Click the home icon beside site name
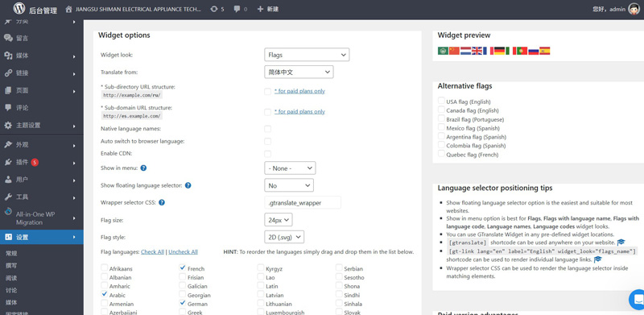 pos(68,9)
